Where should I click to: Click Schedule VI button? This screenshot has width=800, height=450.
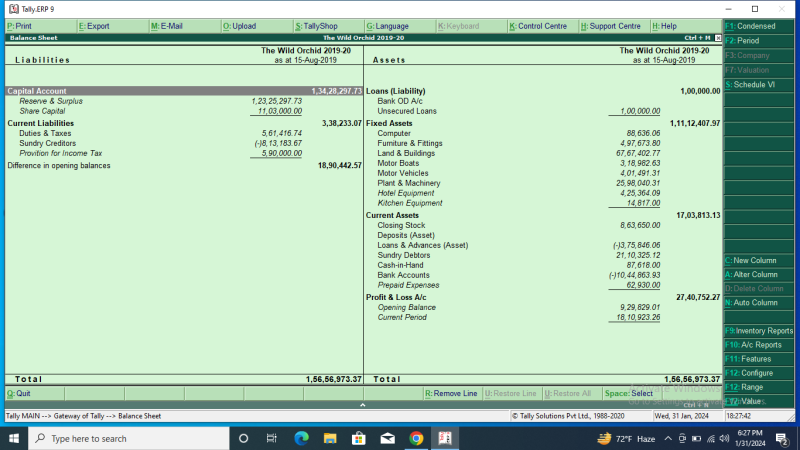click(759, 85)
